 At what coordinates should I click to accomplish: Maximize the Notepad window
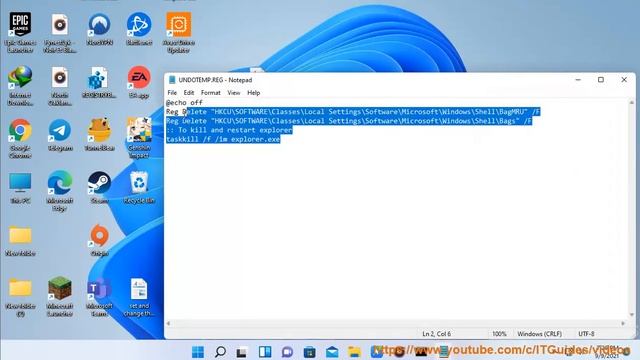(x=601, y=80)
